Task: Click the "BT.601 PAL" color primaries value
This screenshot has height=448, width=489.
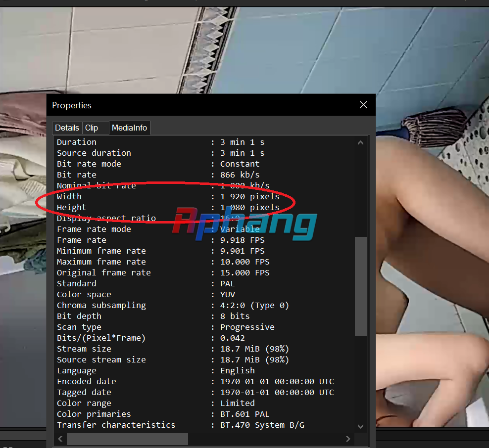Action: coord(245,414)
